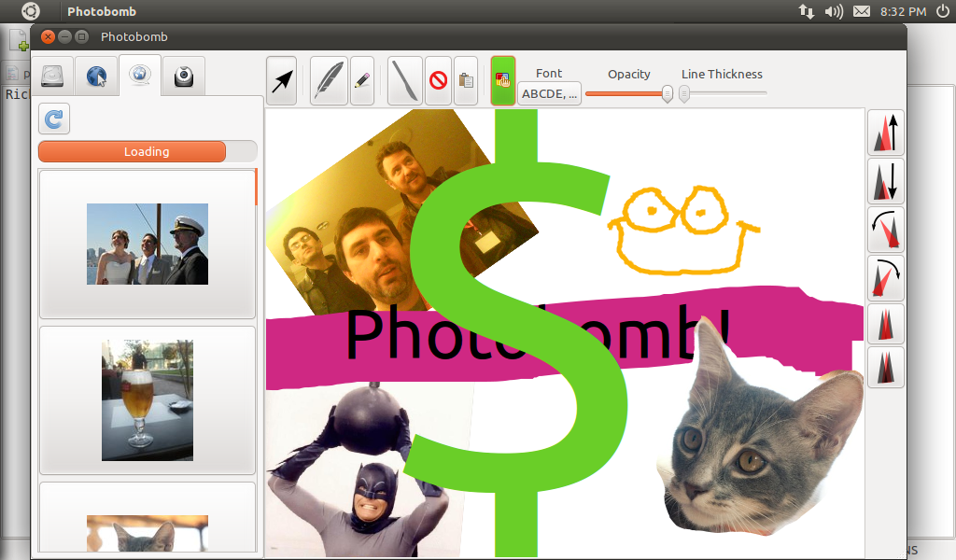This screenshot has width=956, height=560.
Task: Adjust the Opacity slider handle
Action: [667, 94]
